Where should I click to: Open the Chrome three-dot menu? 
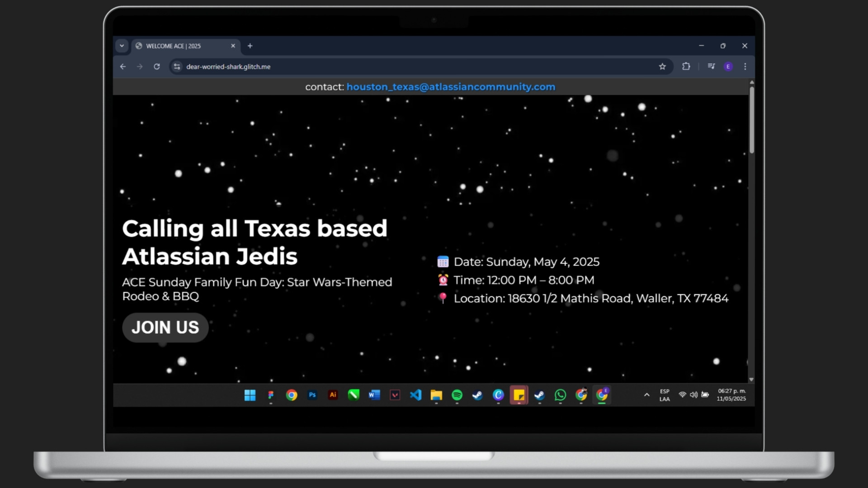point(745,66)
